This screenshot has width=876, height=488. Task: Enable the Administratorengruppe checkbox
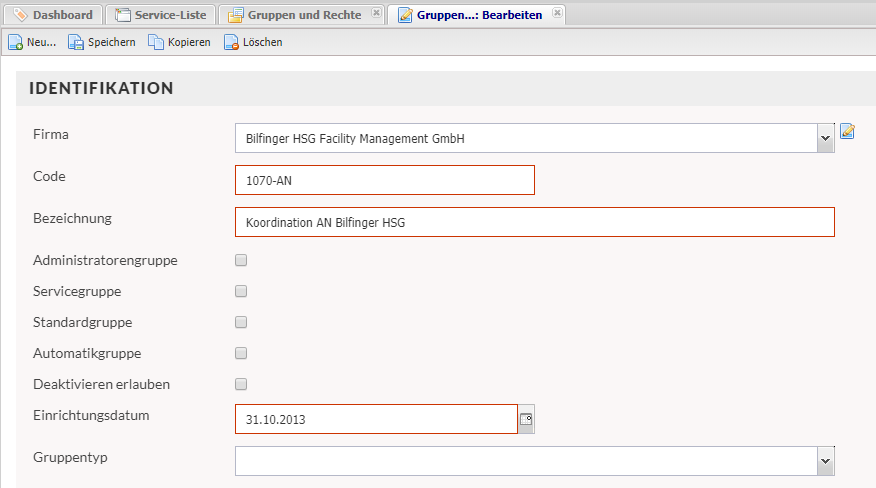[241, 260]
